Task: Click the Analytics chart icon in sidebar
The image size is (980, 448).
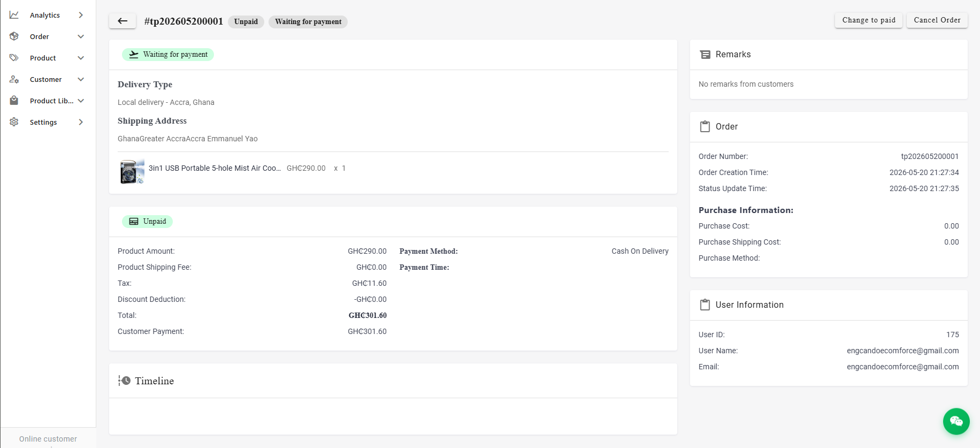Action: click(14, 15)
